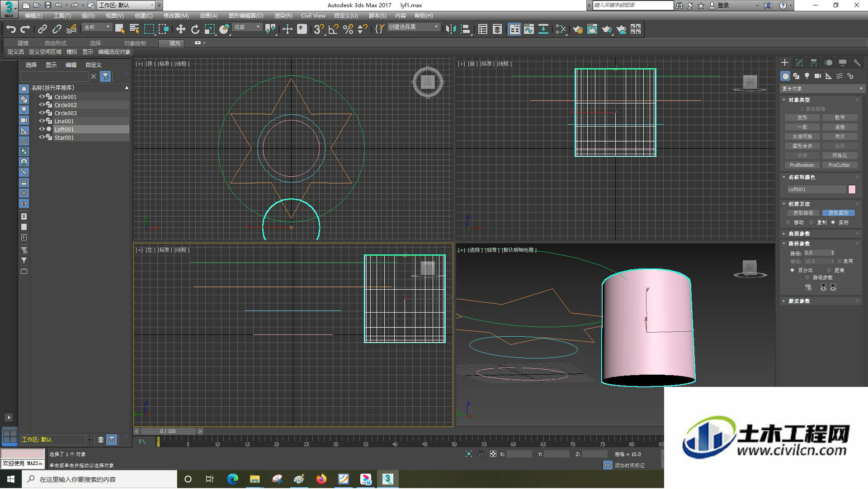Open the 复合对象 category dropdown

pos(822,89)
